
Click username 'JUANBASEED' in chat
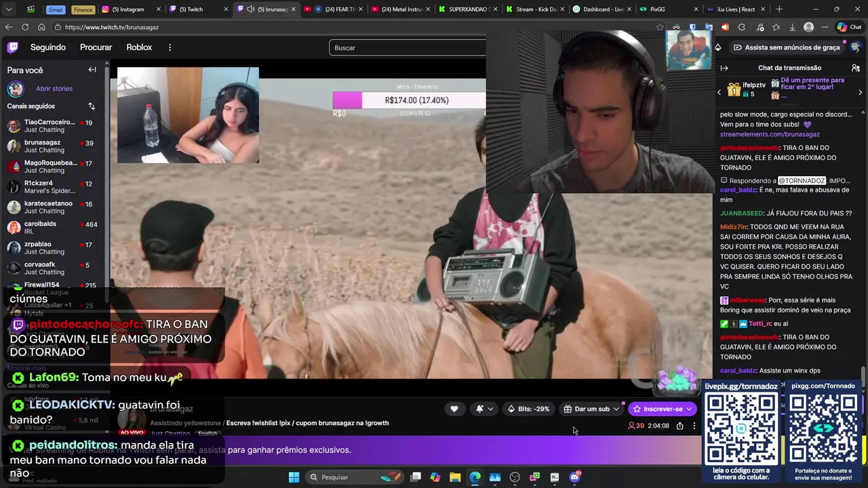[x=742, y=213]
